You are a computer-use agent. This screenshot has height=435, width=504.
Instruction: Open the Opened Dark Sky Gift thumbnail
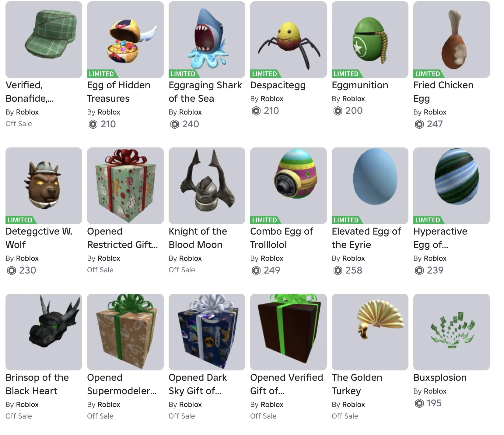pos(207,332)
